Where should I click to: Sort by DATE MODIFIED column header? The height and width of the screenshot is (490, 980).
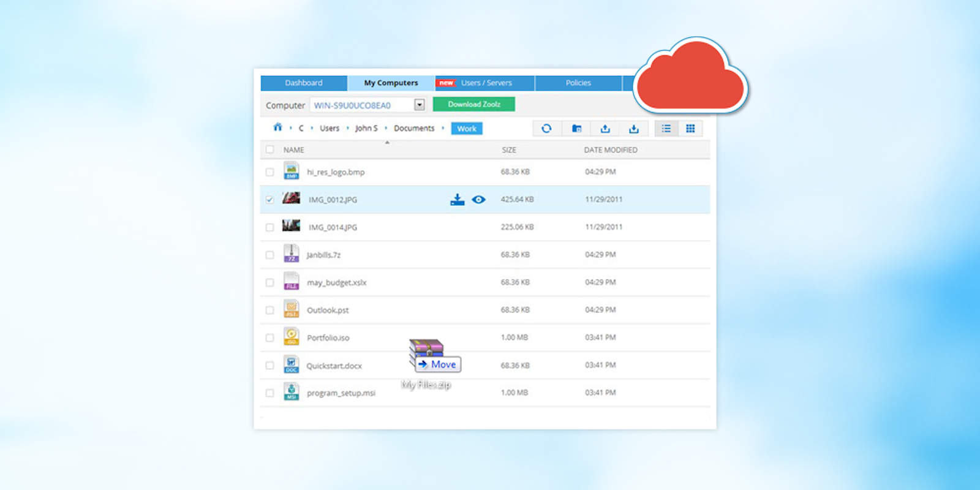[610, 150]
